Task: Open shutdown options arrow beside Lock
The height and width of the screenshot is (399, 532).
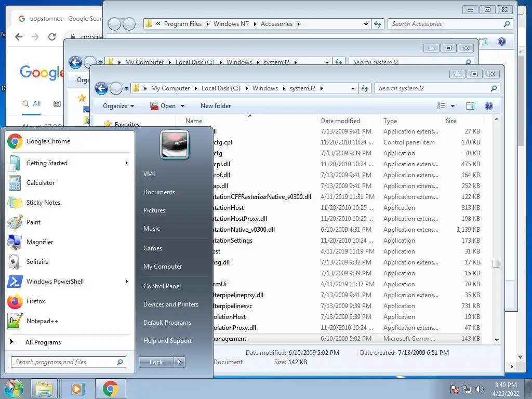Action: pos(179,362)
